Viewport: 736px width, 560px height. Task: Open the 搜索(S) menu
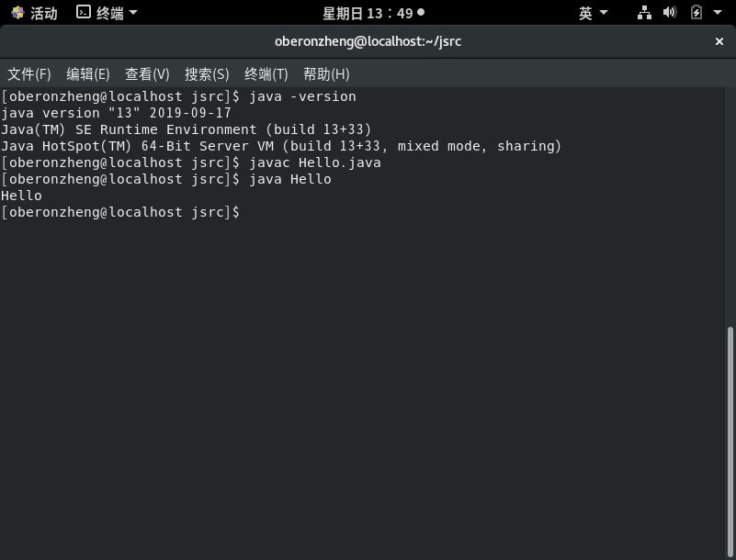[207, 74]
